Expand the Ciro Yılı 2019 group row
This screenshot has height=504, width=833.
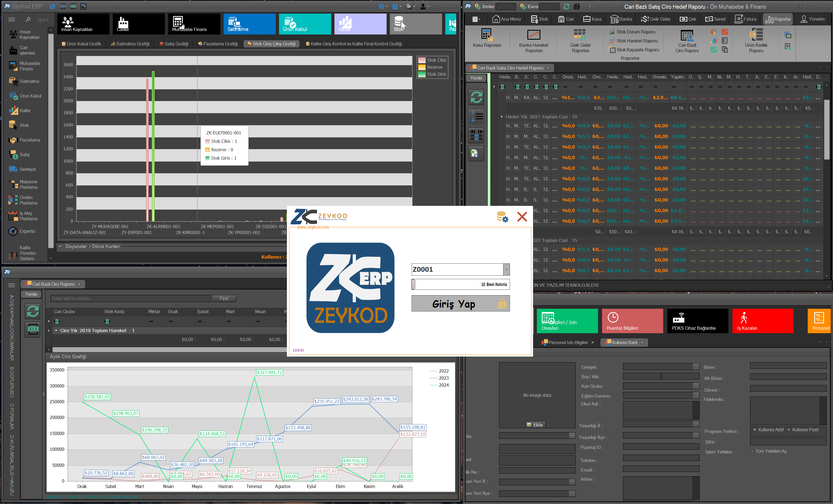click(x=56, y=330)
